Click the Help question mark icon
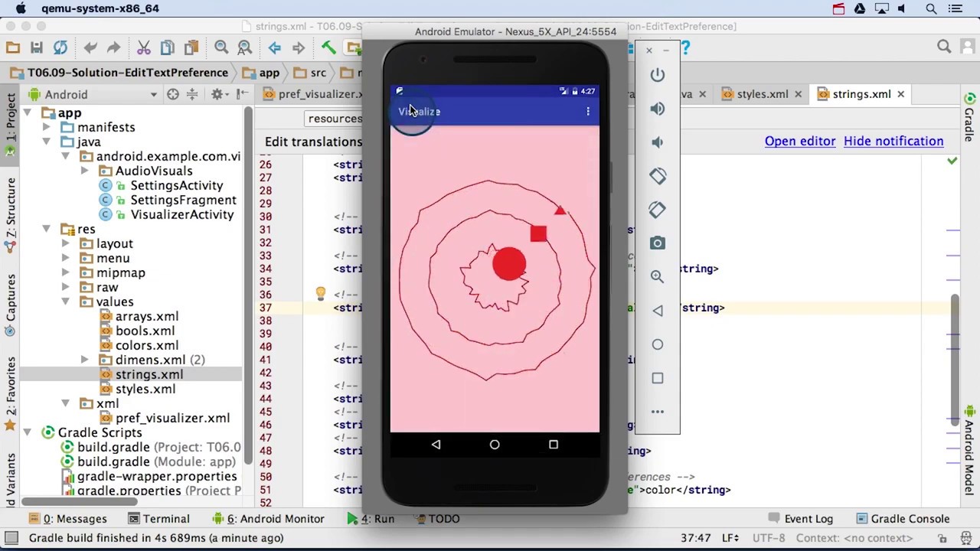Viewport: 980px width, 551px height. point(685,48)
